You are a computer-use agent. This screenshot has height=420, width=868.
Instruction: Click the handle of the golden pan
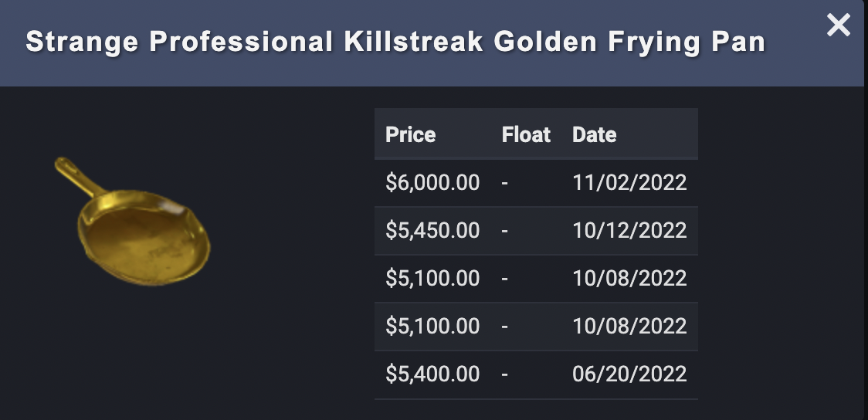click(x=77, y=178)
